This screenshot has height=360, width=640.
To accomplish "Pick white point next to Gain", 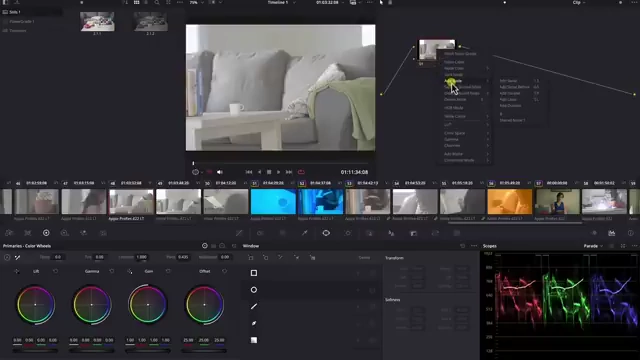I will point(129,271).
